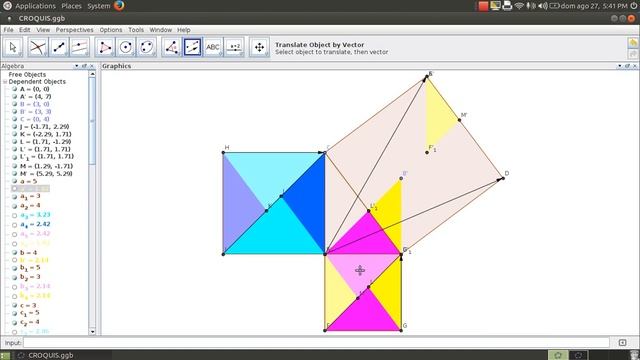The height and width of the screenshot is (360, 640).
Task: Select the L = (1.71, -1.29) entry
Action: click(45, 142)
